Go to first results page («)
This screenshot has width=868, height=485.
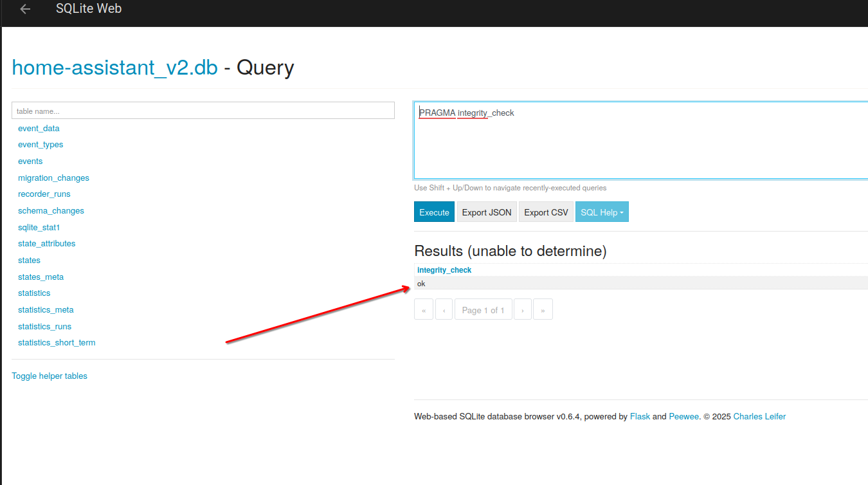[x=424, y=309]
